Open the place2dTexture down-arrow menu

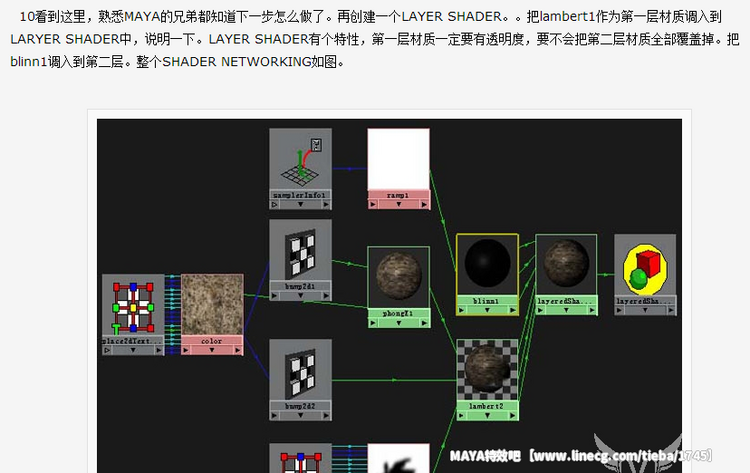(x=133, y=350)
